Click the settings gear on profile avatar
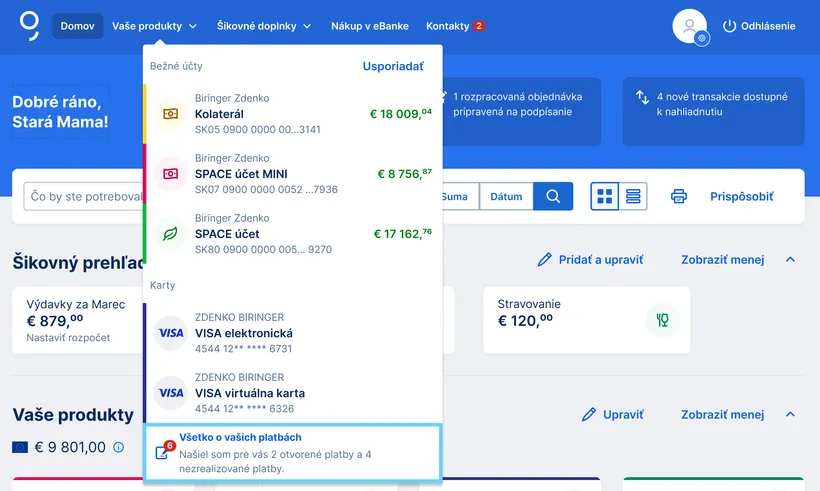 pyautogui.click(x=702, y=38)
